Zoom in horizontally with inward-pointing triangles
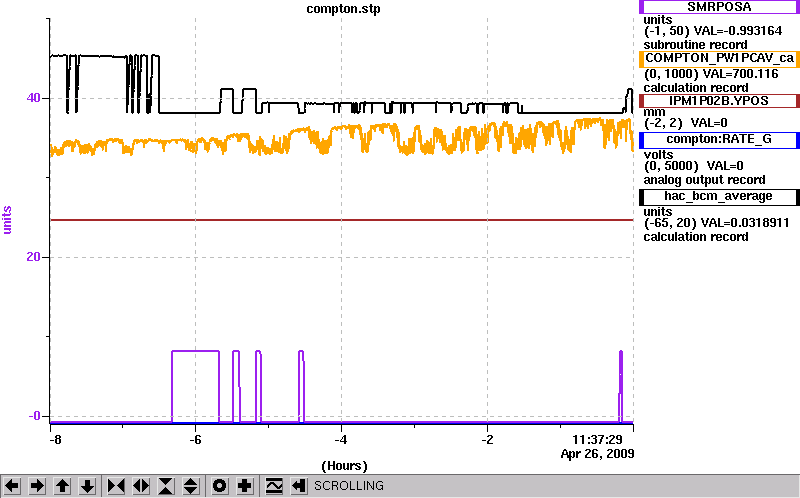The image size is (800, 498). [x=116, y=486]
